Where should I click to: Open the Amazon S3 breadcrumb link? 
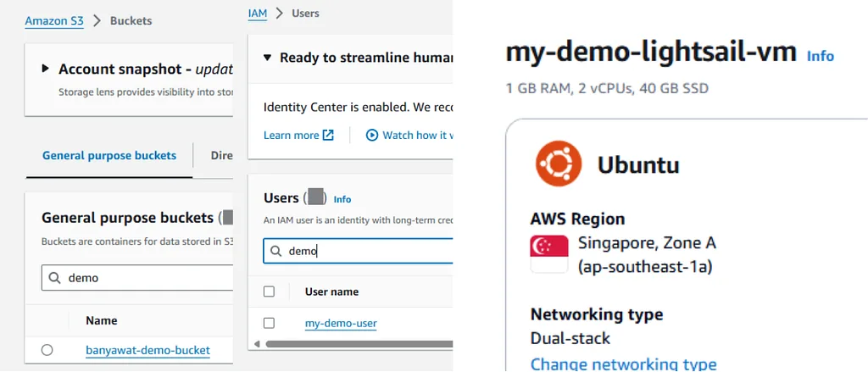(54, 21)
